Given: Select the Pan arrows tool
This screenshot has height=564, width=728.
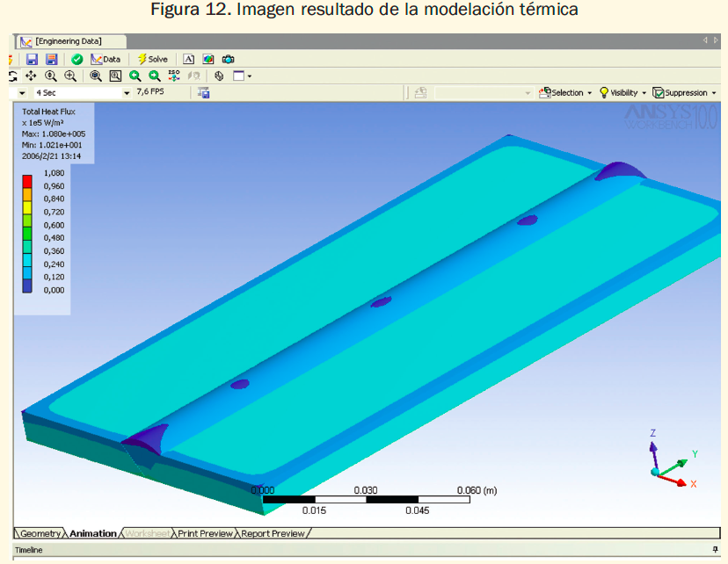Looking at the screenshot, I should coord(31,76).
